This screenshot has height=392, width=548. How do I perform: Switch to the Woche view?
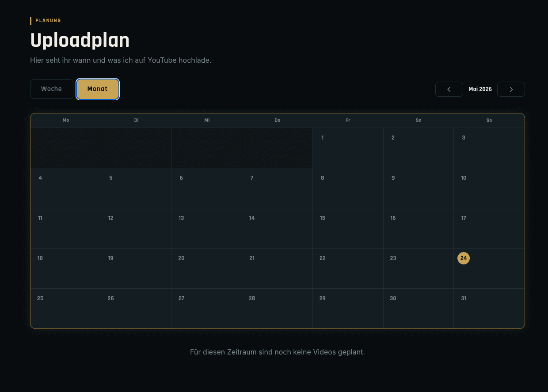tap(52, 89)
